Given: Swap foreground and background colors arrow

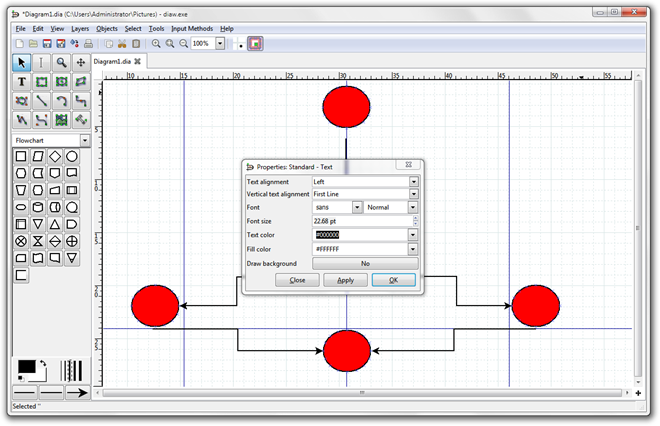Looking at the screenshot, I should tap(43, 363).
